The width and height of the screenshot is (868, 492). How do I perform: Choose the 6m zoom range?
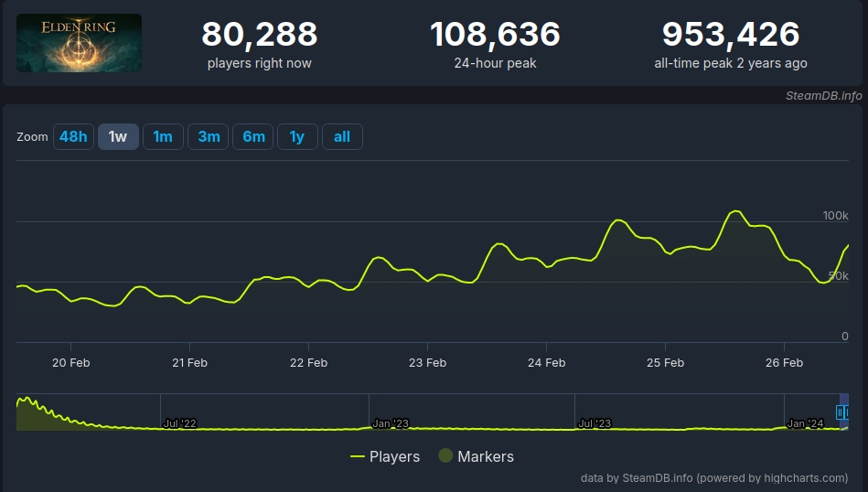(x=253, y=136)
